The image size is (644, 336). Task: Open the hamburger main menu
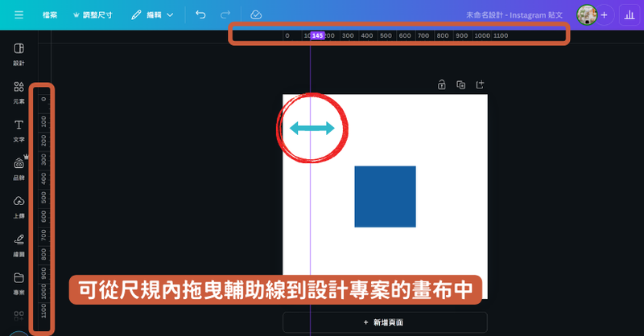pyautogui.click(x=19, y=14)
